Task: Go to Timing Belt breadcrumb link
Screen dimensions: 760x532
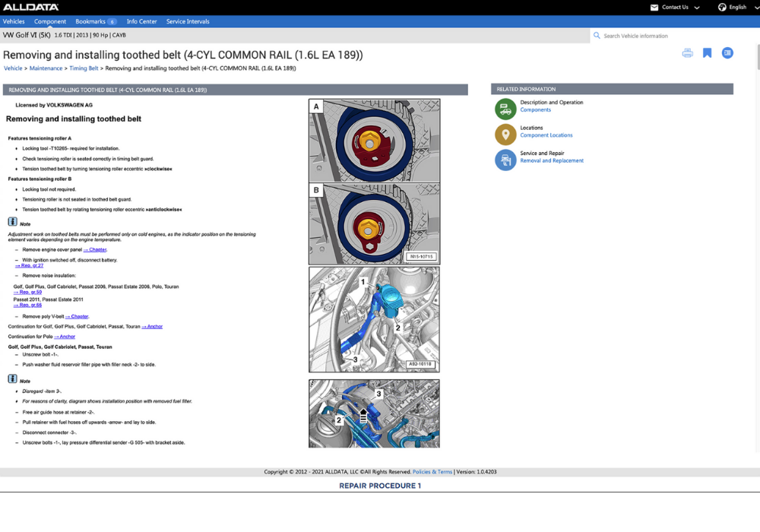Action: 84,68
